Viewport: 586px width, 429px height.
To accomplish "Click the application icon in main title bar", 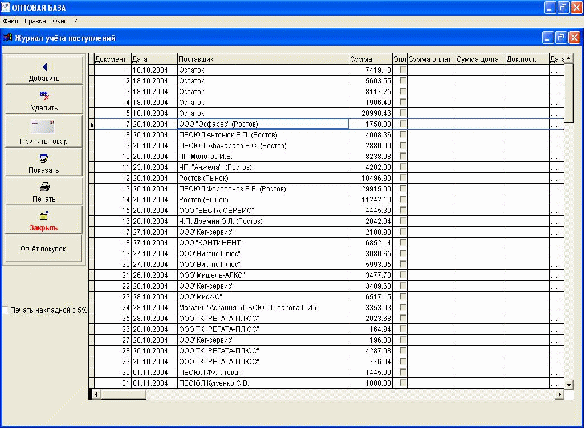I will [x=5, y=7].
